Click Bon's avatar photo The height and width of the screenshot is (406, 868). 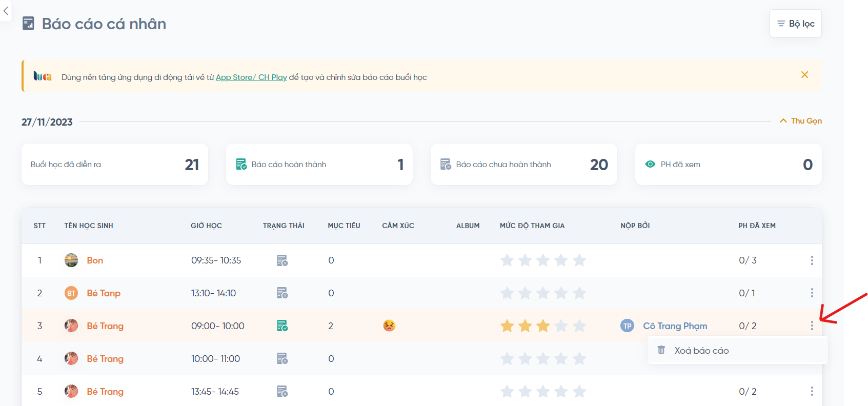(x=71, y=260)
